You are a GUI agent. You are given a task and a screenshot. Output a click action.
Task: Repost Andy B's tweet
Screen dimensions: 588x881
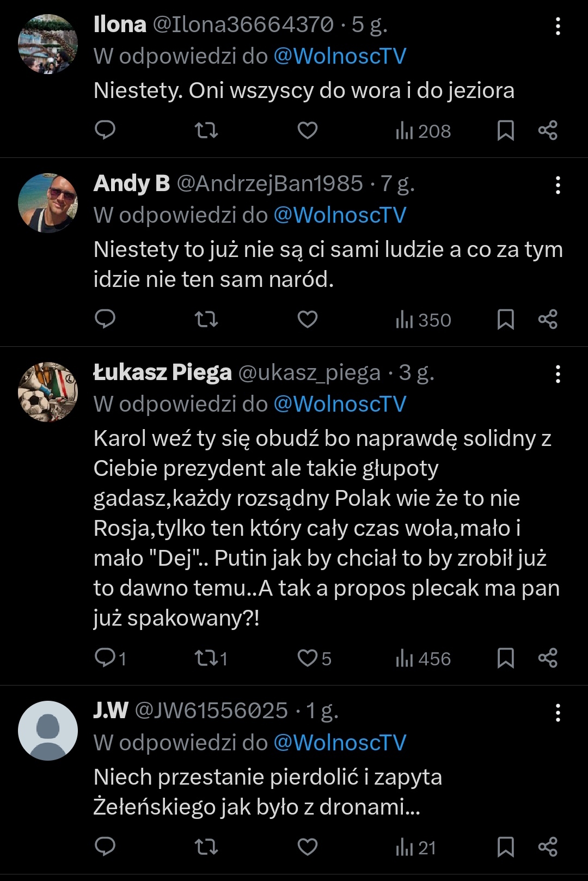(206, 319)
